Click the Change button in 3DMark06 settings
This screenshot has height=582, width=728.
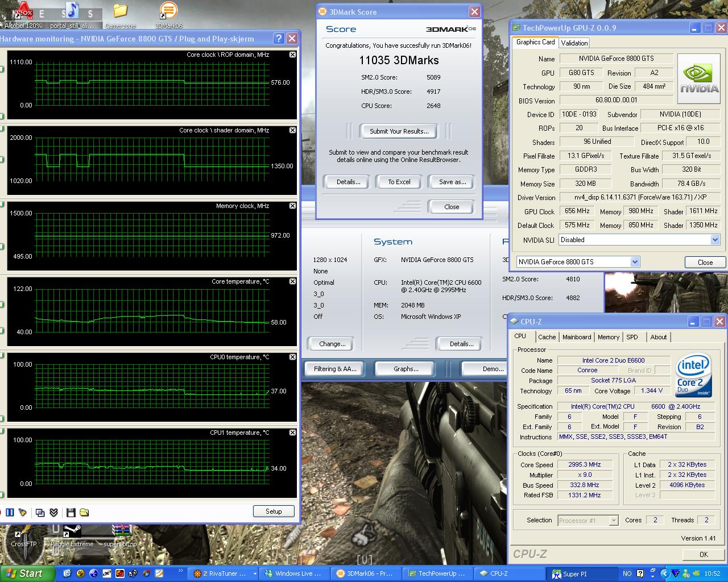pos(332,344)
